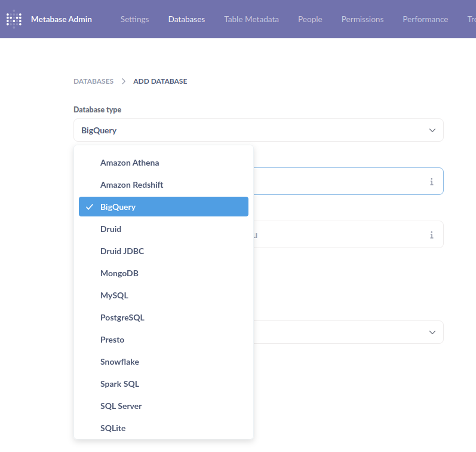
Task: Open the Databases tab
Action: pos(186,19)
